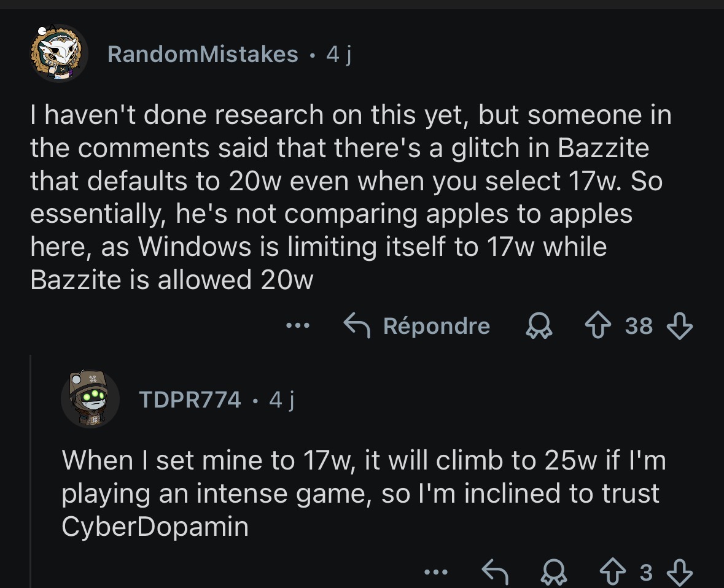Click the "4 j" timestamp beside TDPR774
The height and width of the screenshot is (588, 724).
point(282,400)
